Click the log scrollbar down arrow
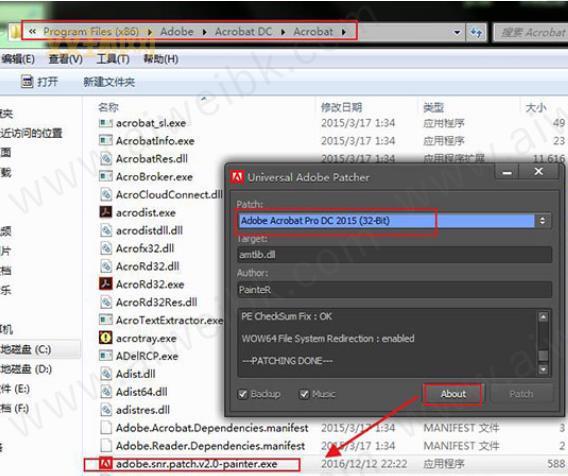 point(543,369)
